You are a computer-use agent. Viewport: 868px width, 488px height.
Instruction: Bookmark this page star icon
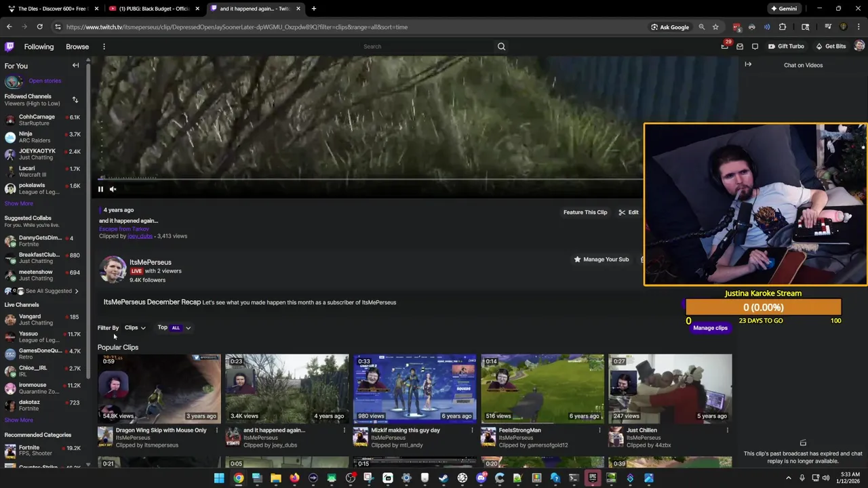coord(715,27)
